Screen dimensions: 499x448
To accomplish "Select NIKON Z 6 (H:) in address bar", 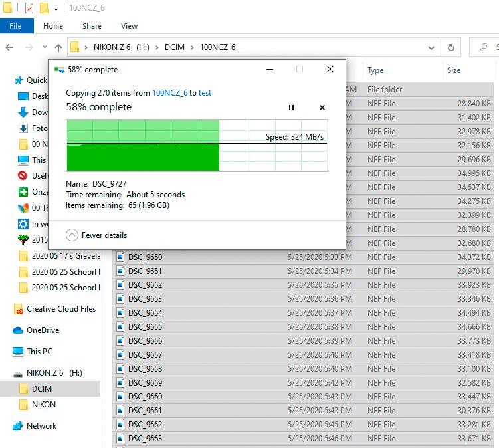I will (x=121, y=47).
